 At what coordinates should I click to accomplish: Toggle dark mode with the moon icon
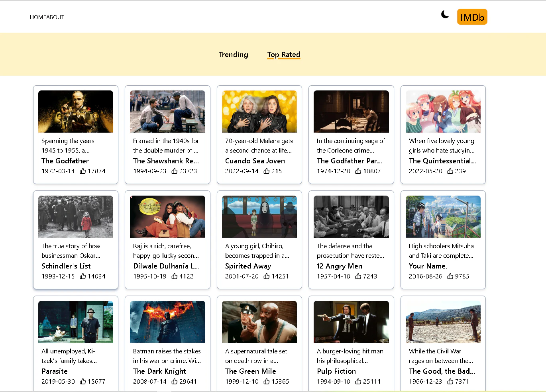coord(445,15)
